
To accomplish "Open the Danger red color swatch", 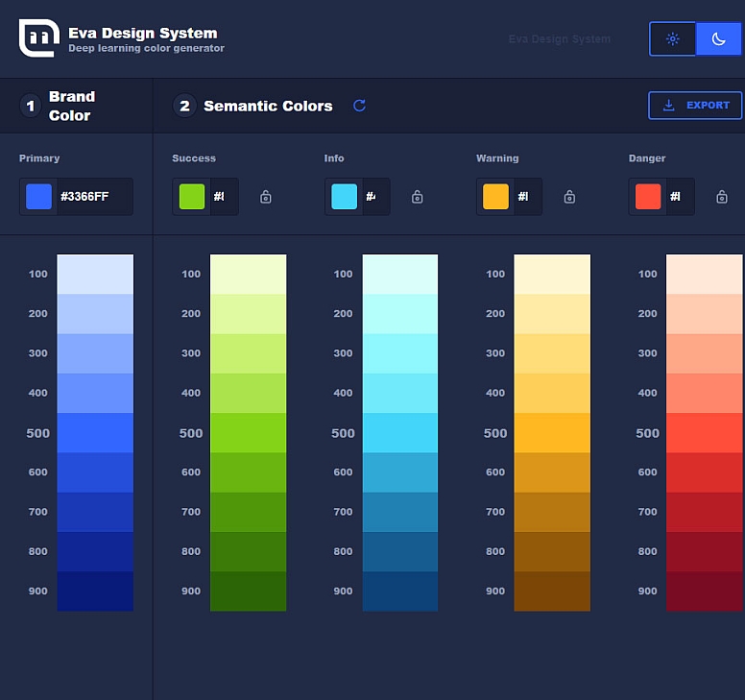I will 648,197.
